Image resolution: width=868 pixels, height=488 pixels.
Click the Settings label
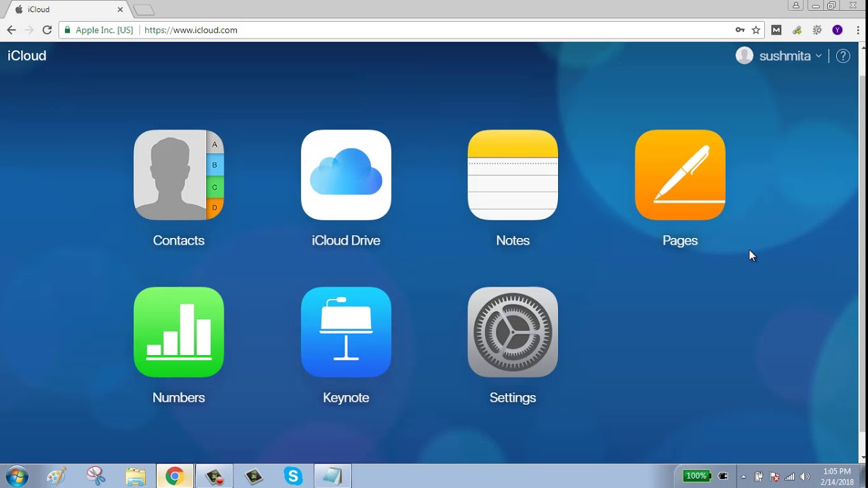pos(513,398)
